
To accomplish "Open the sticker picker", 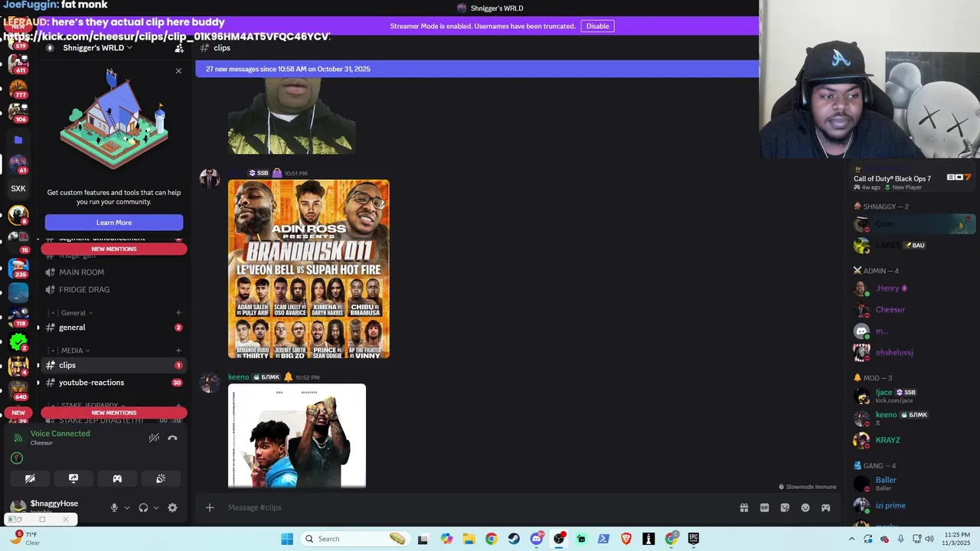I will [785, 507].
